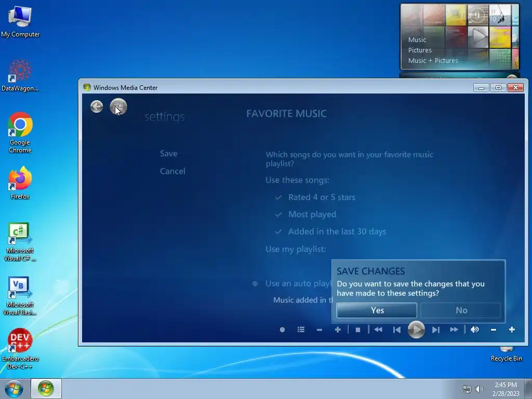The width and height of the screenshot is (532, 399).
Task: Open the guide list icon in transport bar
Action: [x=301, y=329]
